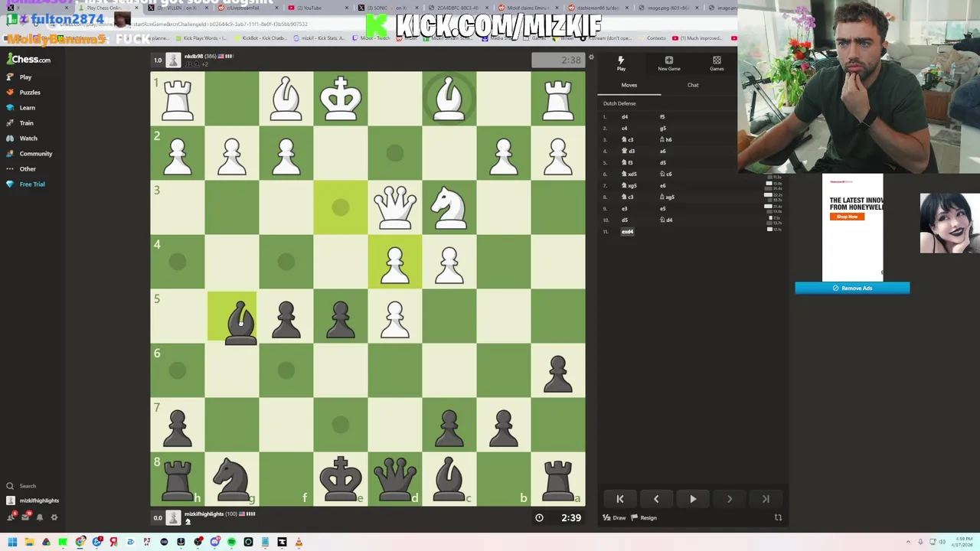This screenshot has width=980, height=551.
Task: Select move 10... Bd4 in move list
Action: pyautogui.click(x=666, y=220)
